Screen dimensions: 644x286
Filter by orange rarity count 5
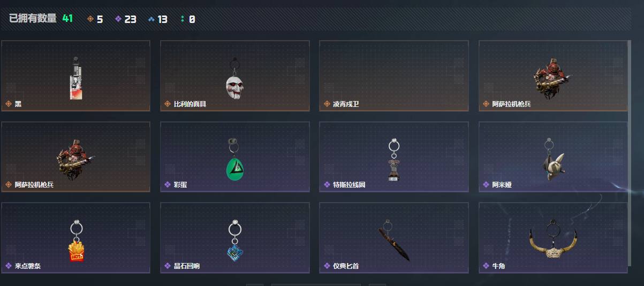95,19
